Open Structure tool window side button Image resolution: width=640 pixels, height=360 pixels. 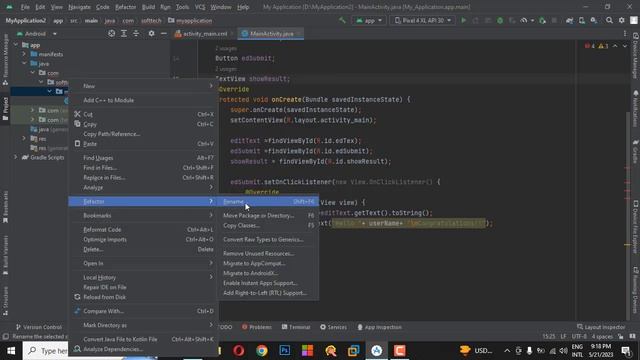click(5, 301)
